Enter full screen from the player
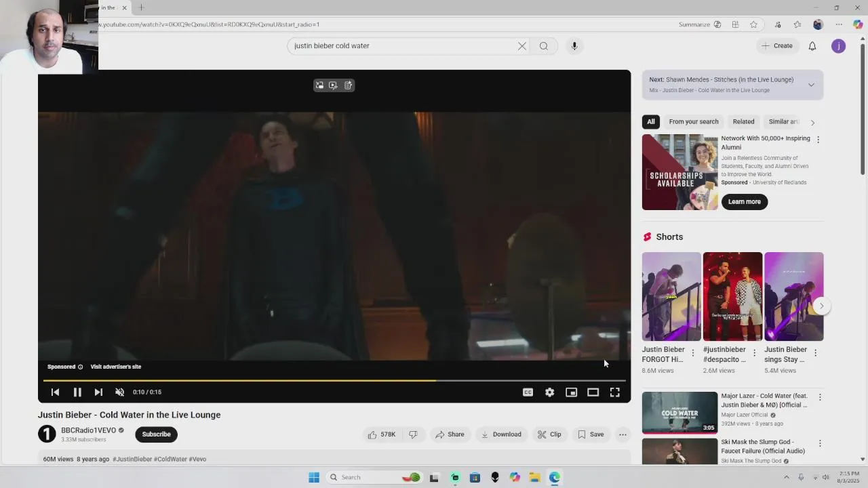Screen dimensions: 868x488 (614, 392)
